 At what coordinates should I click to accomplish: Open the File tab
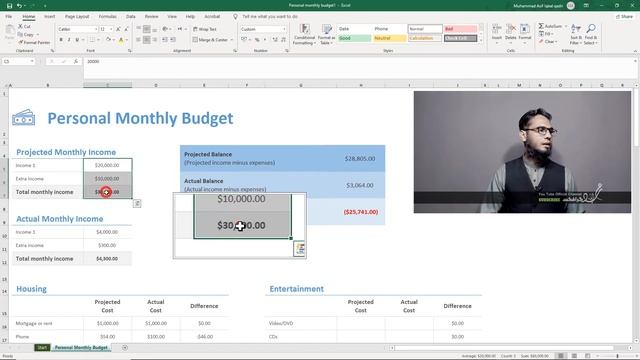9,17
